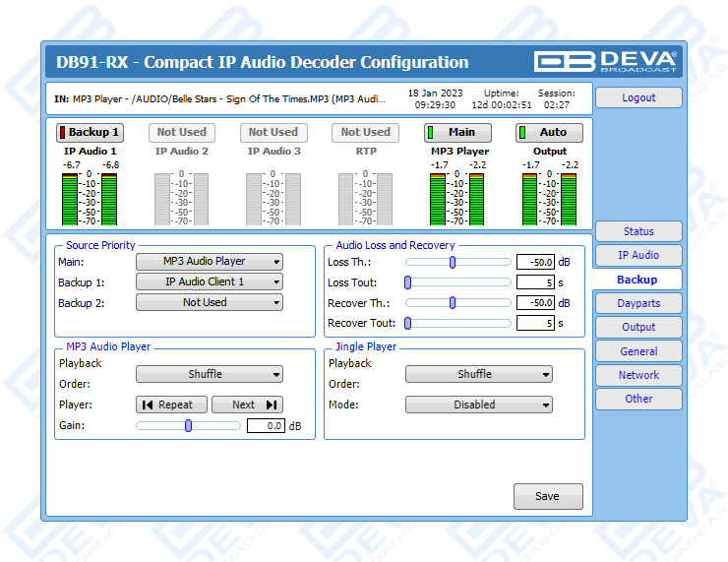Viewport: 728px width, 562px height.
Task: Open MP3 Audio Player playback order dropdown
Action: (209, 374)
